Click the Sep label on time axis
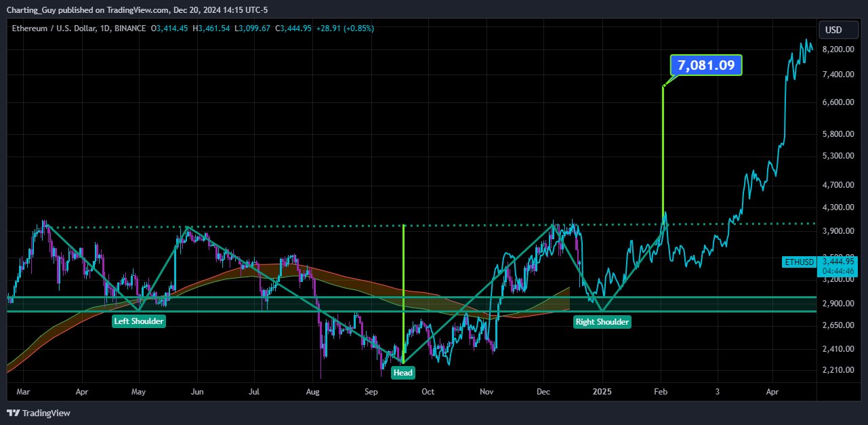 pyautogui.click(x=371, y=392)
